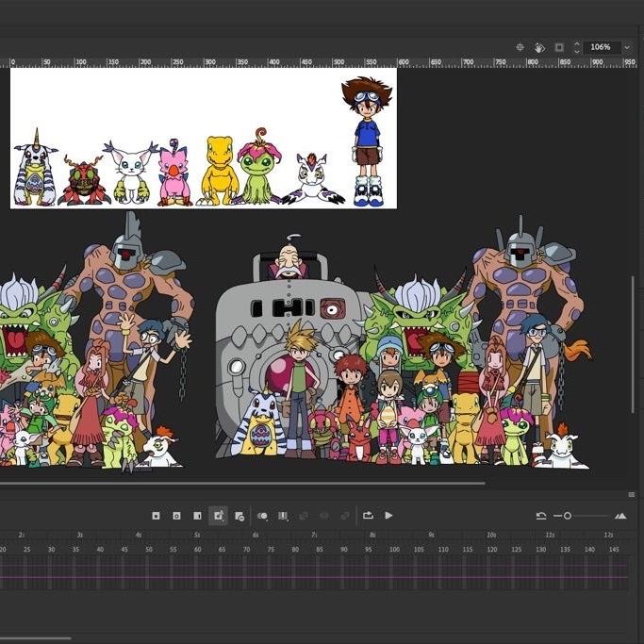The height and width of the screenshot is (644, 644).
Task: Click the 100 mark on the stage ruler
Action: click(x=81, y=62)
